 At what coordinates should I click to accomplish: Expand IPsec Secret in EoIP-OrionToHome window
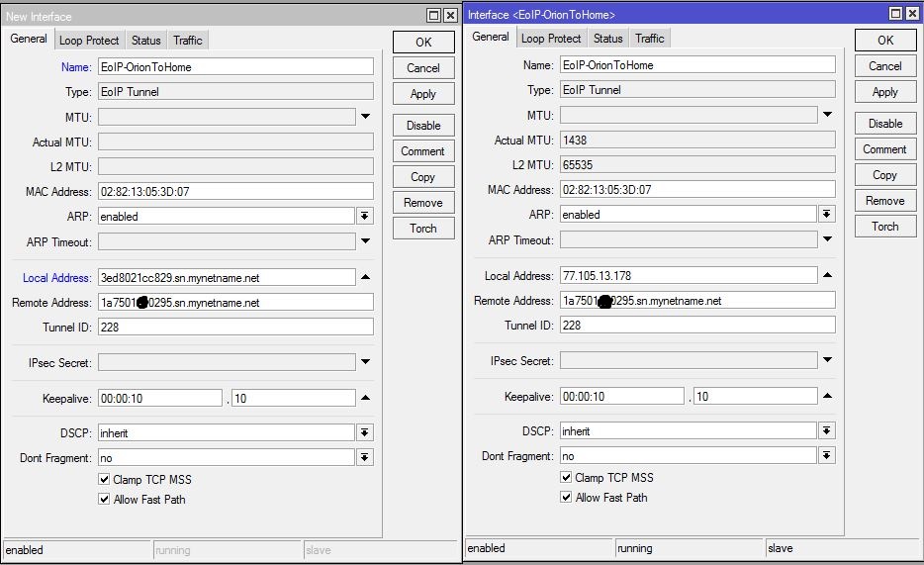827,360
